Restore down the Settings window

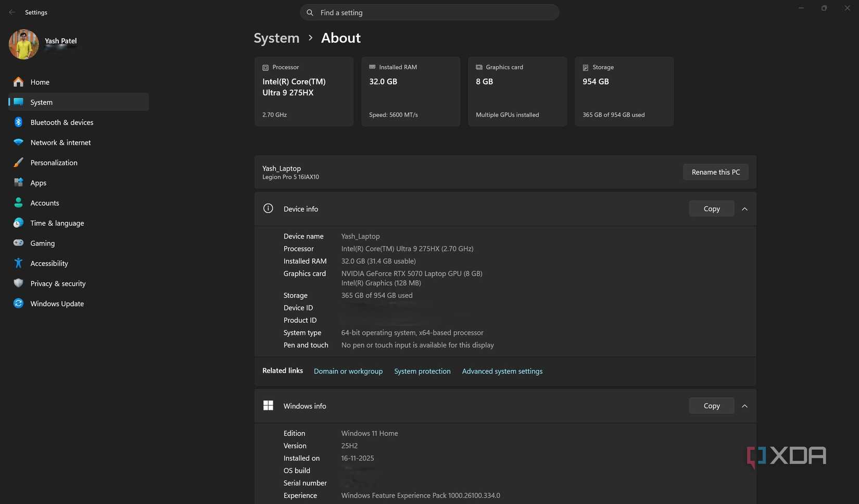[824, 8]
